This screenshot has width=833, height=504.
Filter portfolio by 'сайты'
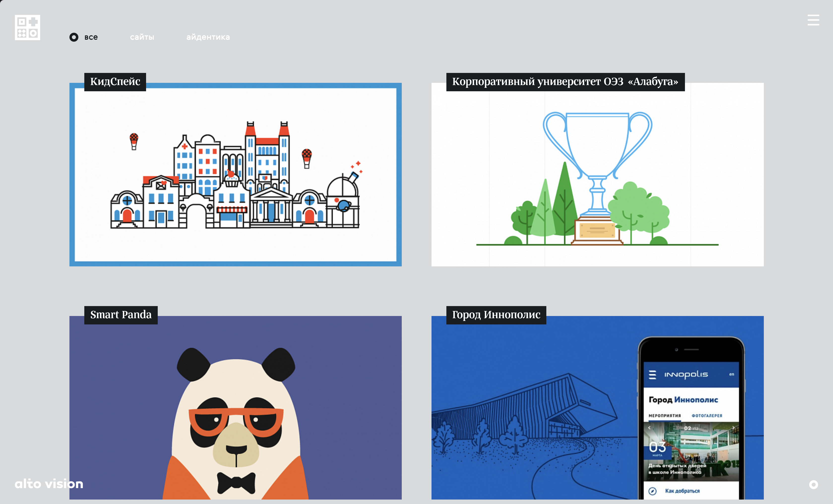(142, 37)
